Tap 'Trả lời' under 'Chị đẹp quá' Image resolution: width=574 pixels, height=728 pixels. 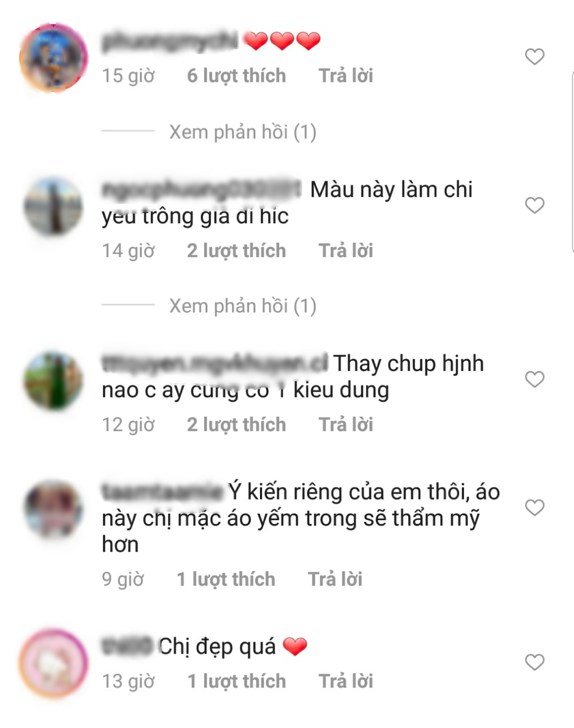(345, 681)
